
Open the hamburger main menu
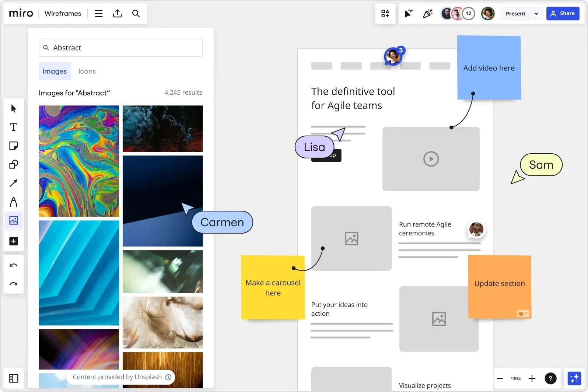coord(98,14)
